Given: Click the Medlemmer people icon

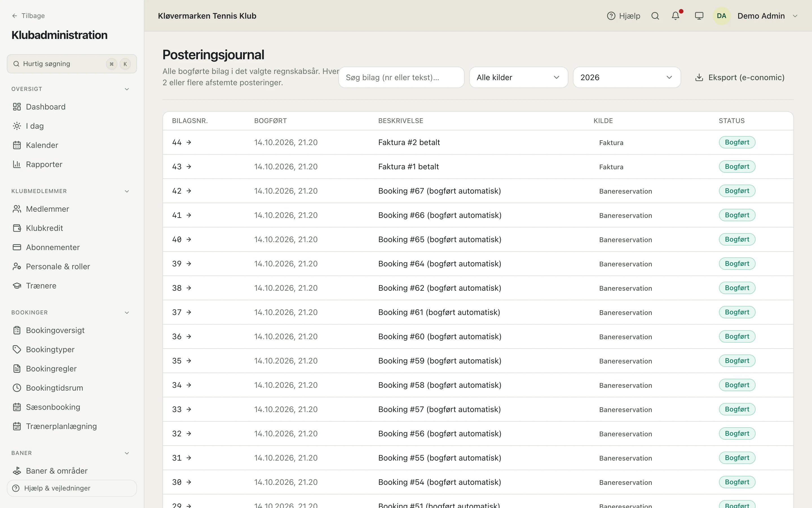Looking at the screenshot, I should click(17, 209).
